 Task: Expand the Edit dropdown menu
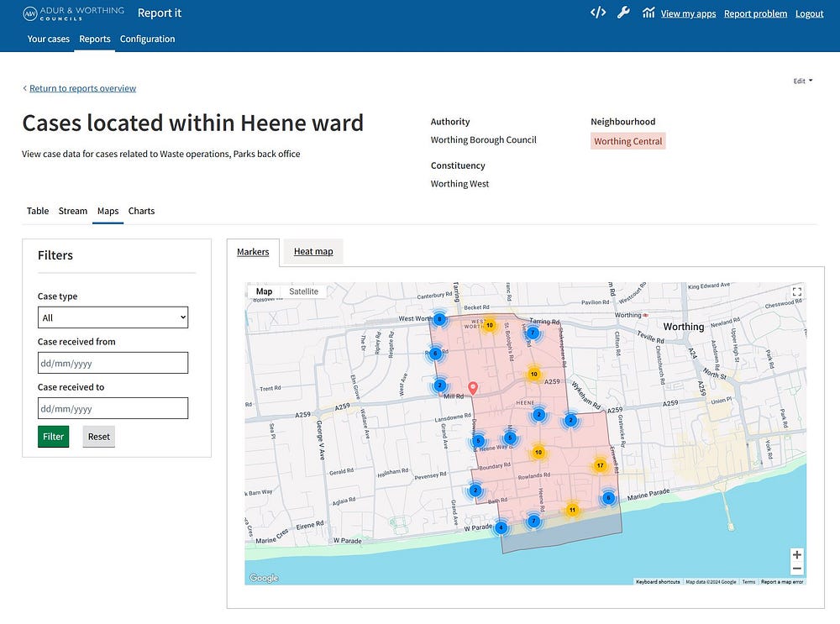pos(802,81)
